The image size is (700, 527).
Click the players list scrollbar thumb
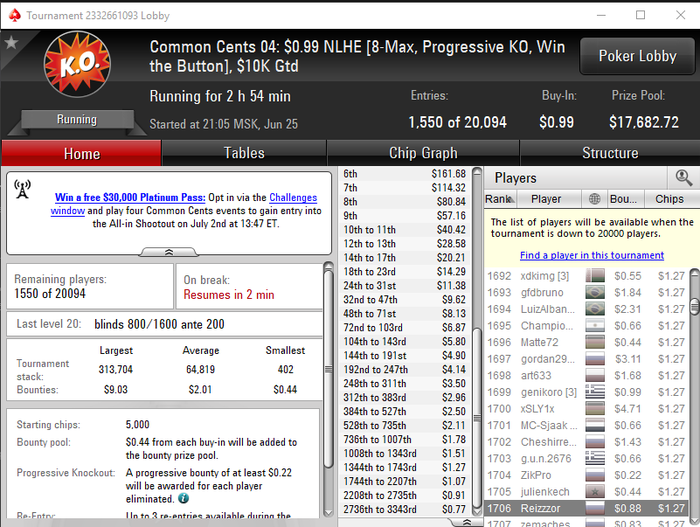click(694, 307)
